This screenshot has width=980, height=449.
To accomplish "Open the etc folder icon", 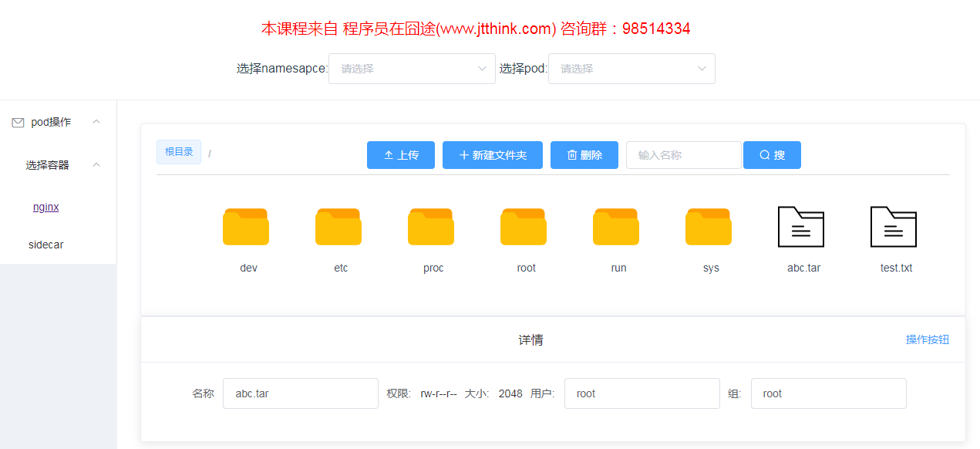I will point(338,226).
